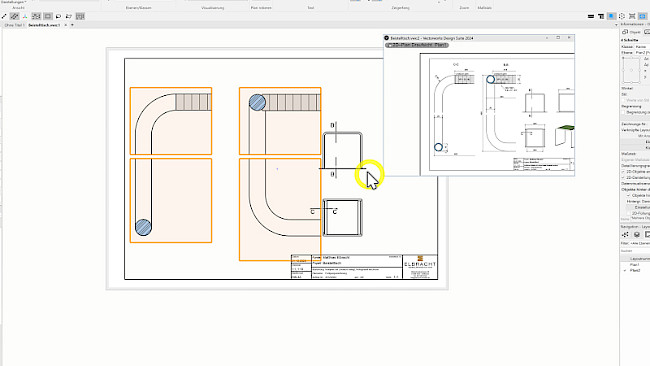Click the colored axis-triad icon in the mode bar
This screenshot has height=366, width=650.
(x=25, y=16)
